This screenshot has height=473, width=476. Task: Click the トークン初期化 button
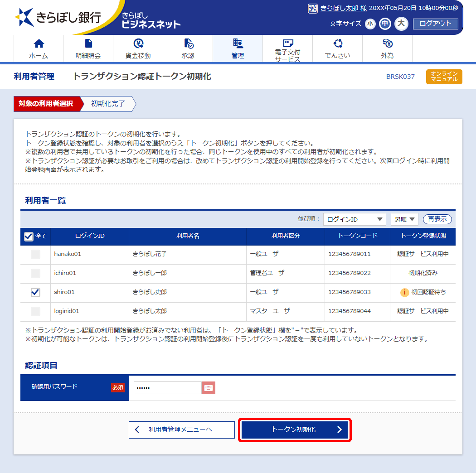295,430
